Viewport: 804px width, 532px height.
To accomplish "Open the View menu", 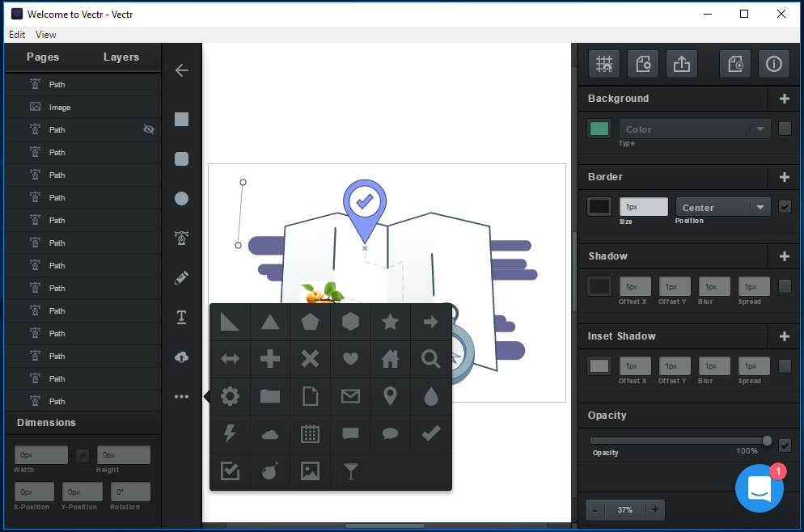I will tap(45, 34).
